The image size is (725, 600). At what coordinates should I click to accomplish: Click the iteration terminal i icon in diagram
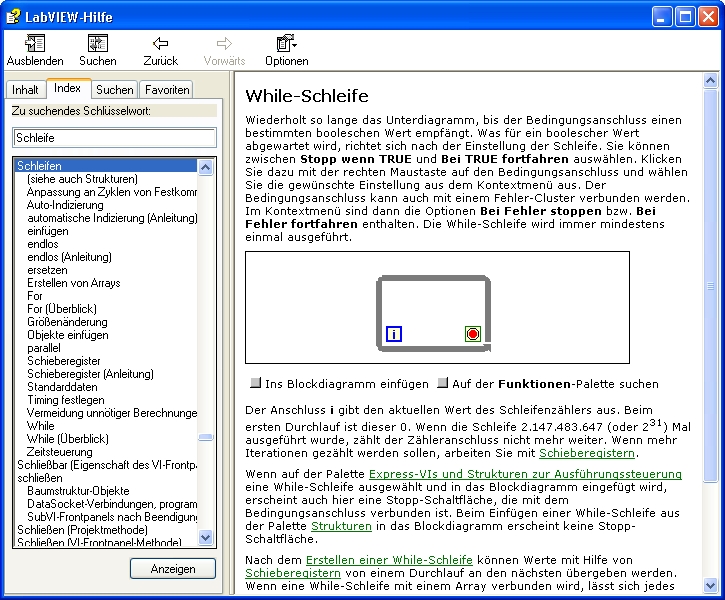(394, 334)
